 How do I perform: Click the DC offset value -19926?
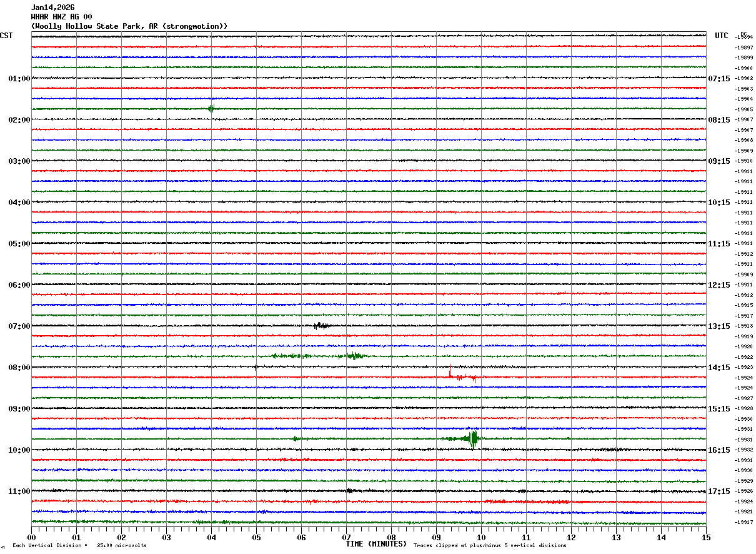744,491
